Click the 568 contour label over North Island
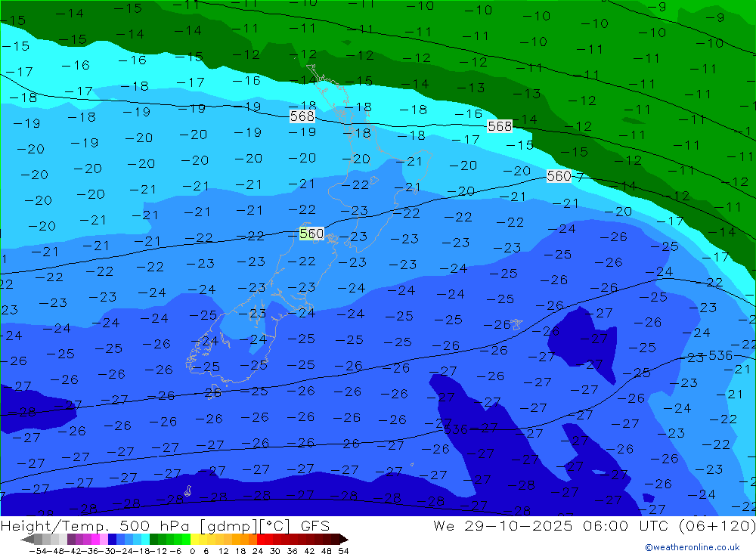Image resolution: width=756 pixels, height=554 pixels. (302, 116)
